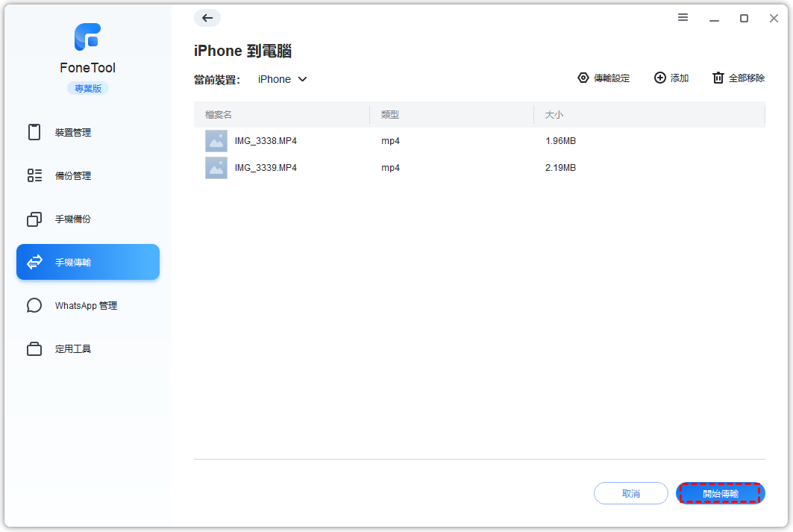The width and height of the screenshot is (793, 532).
Task: Click the 取消 button
Action: pyautogui.click(x=630, y=494)
